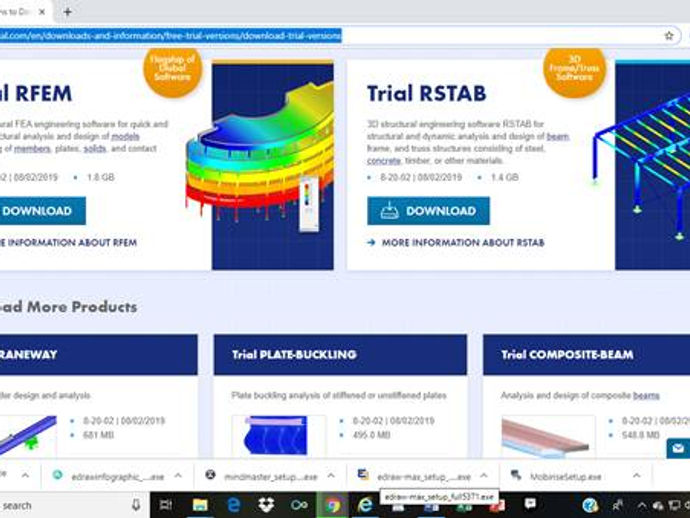690x518 pixels.
Task: Follow the 'solids' link in RFEM description
Action: (x=95, y=149)
